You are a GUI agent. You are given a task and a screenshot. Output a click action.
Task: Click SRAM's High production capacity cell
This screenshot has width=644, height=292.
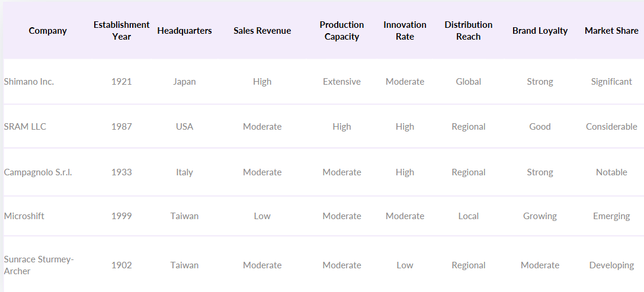[x=342, y=127]
